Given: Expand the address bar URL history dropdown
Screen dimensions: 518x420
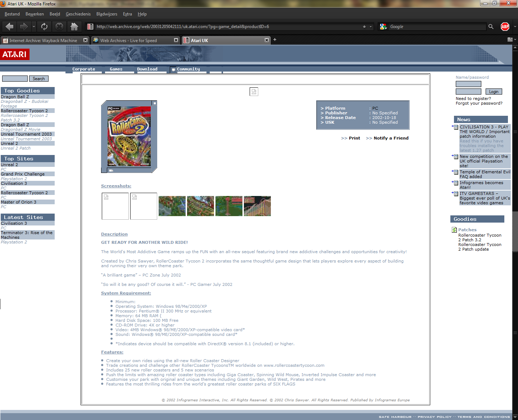Looking at the screenshot, I should point(371,27).
